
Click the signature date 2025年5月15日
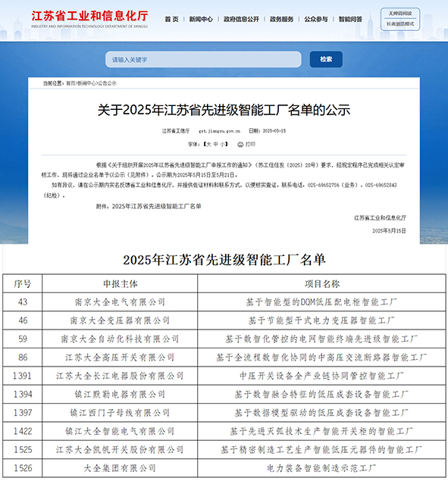tap(389, 231)
